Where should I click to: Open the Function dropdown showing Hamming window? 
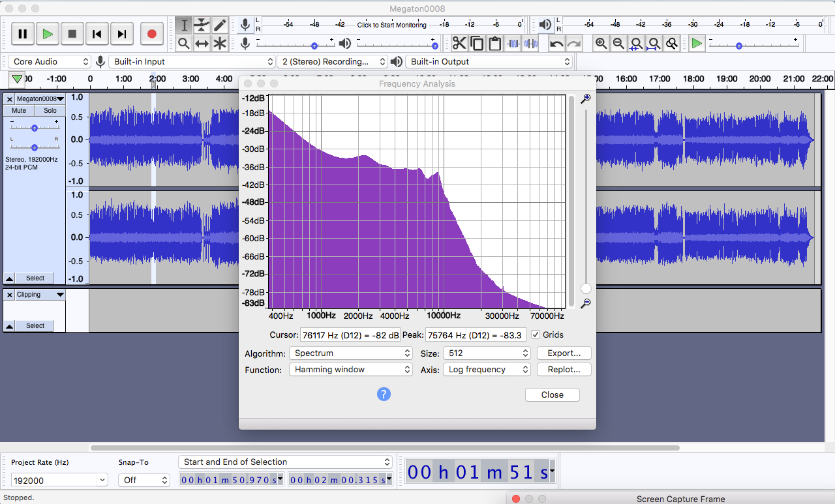click(351, 369)
